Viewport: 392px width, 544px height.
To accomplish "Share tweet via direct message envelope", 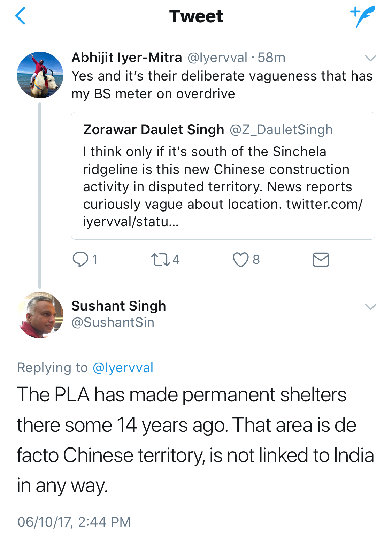I will (321, 260).
